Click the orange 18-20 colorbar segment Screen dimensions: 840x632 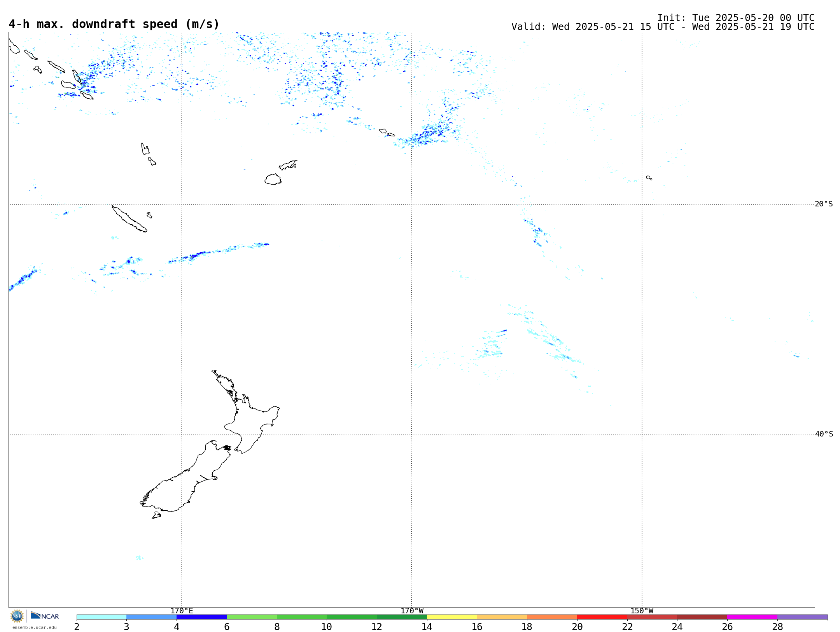tap(552, 617)
